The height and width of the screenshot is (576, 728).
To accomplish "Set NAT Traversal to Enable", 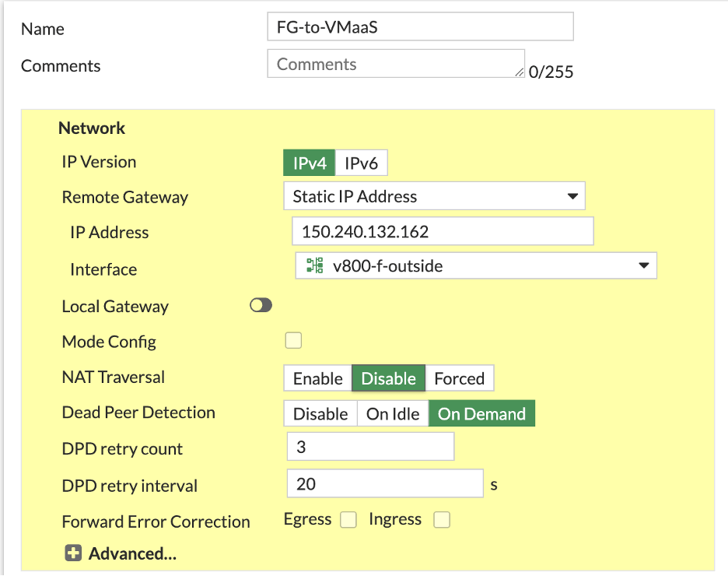I will click(317, 378).
